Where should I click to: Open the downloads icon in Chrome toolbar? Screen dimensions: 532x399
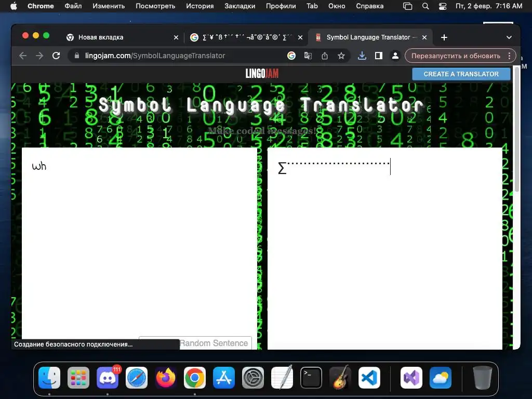pyautogui.click(x=362, y=56)
